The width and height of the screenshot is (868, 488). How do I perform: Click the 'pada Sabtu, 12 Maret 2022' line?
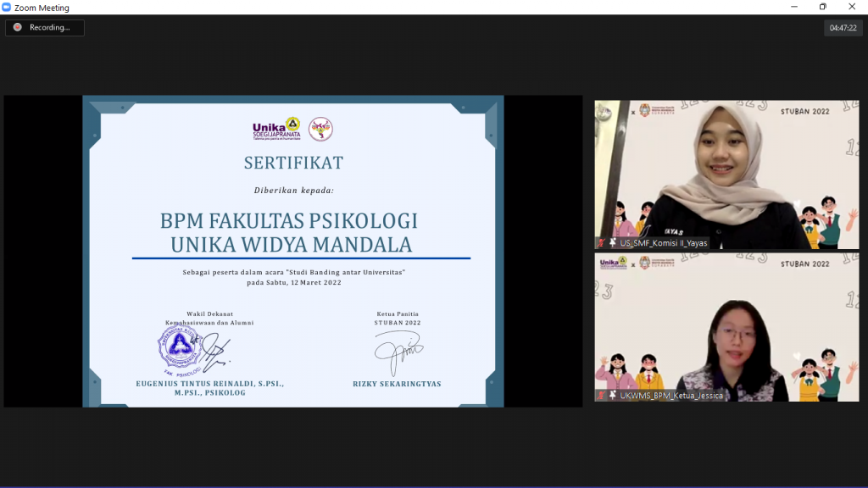point(294,282)
